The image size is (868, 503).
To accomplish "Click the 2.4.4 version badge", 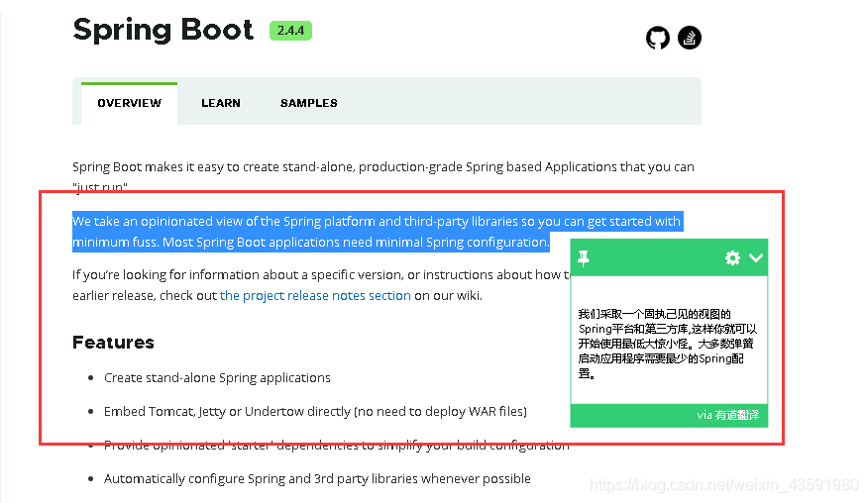I will coord(290,31).
